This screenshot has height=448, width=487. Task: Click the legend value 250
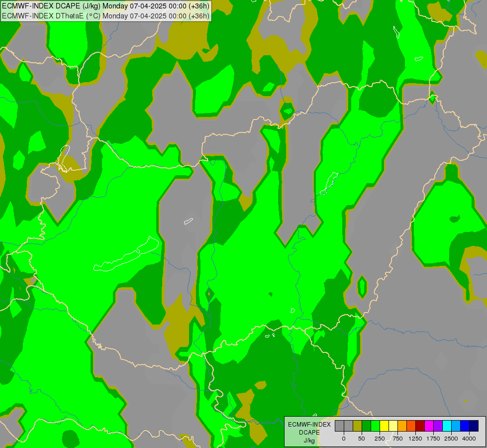[380, 439]
